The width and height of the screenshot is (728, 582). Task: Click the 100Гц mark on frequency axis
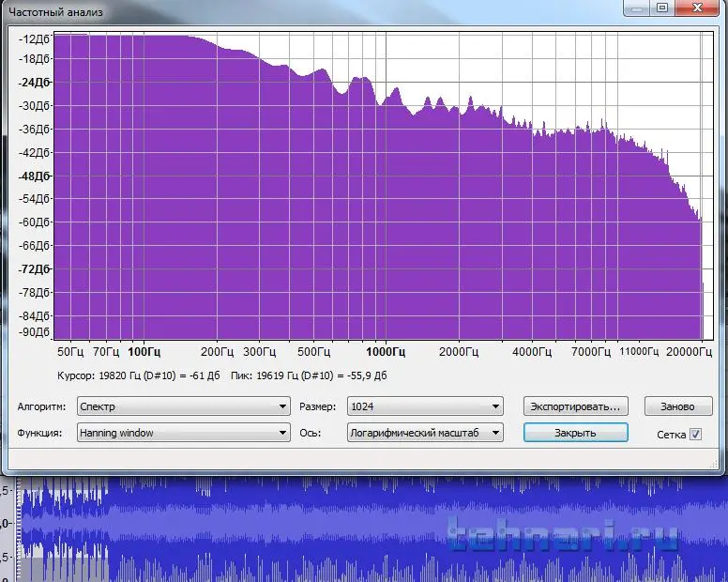pos(143,352)
